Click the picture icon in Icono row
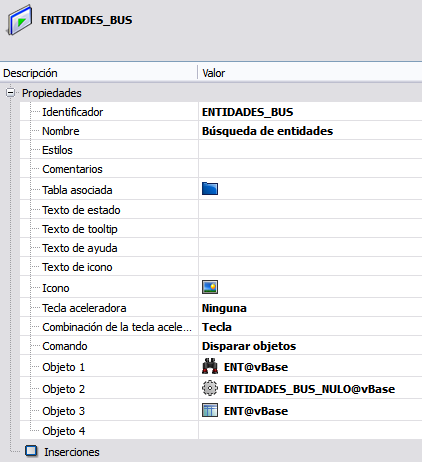The image size is (422, 469). click(210, 287)
